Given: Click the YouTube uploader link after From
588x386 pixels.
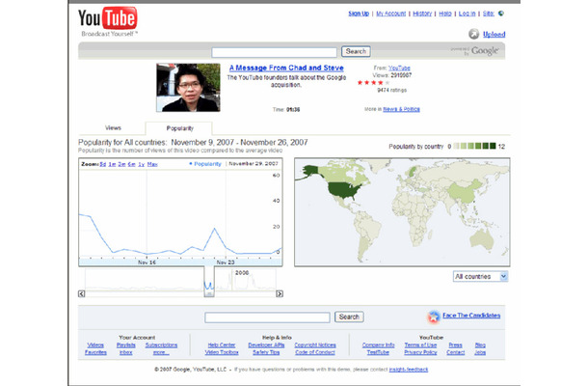Looking at the screenshot, I should point(399,68).
